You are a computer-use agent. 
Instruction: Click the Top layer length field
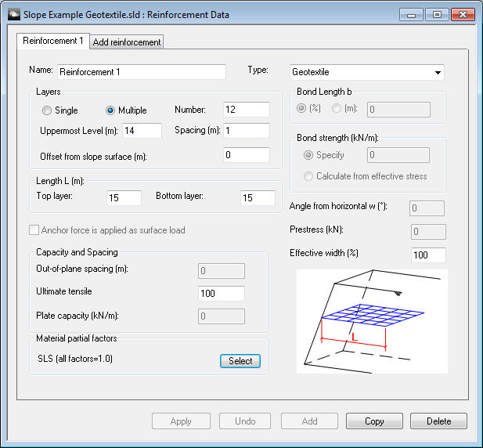pos(124,198)
